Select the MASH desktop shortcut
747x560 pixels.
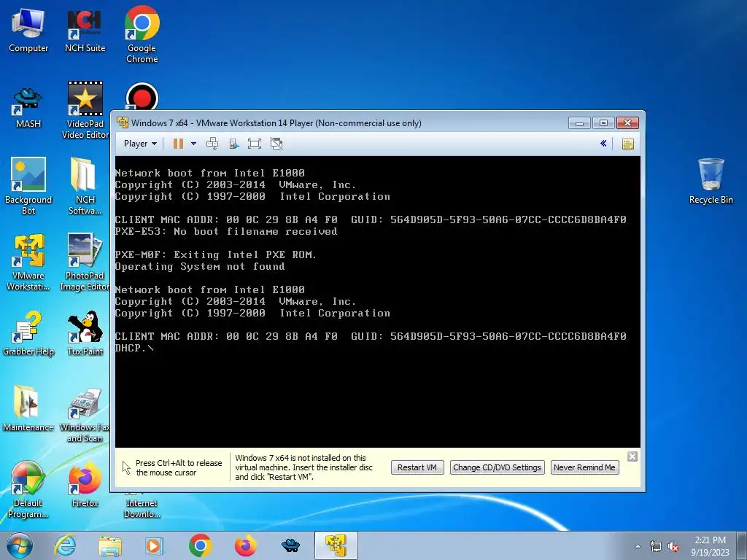point(28,108)
